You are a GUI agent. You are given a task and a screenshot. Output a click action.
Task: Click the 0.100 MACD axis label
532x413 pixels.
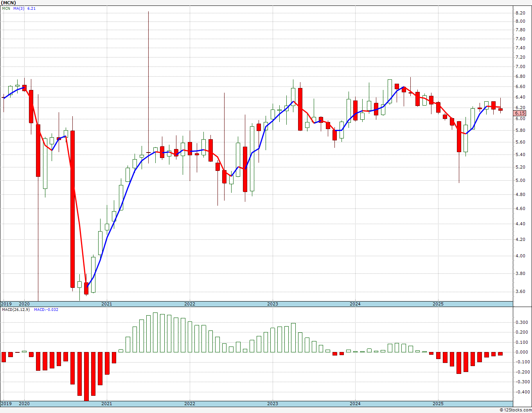point(521,343)
